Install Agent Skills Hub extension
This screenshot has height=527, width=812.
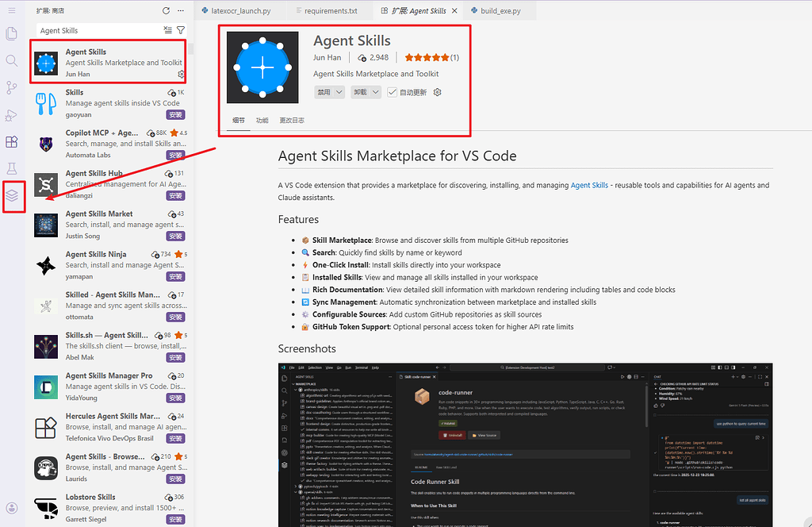(x=175, y=195)
